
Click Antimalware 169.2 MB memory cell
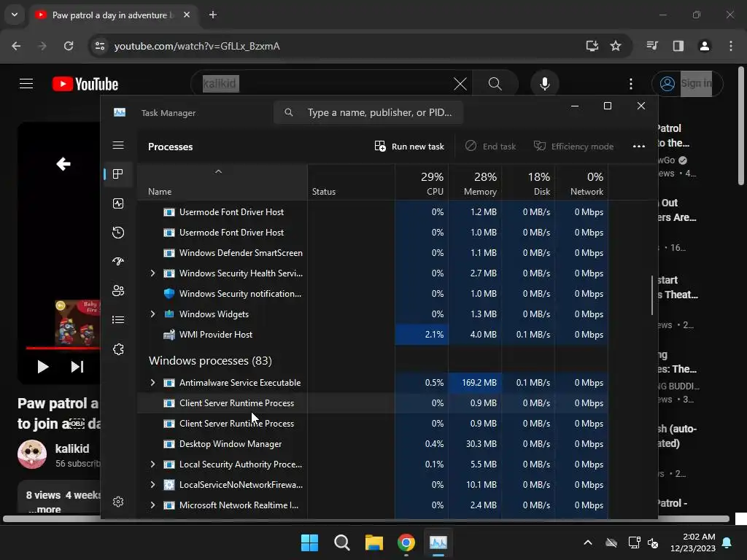(x=475, y=382)
